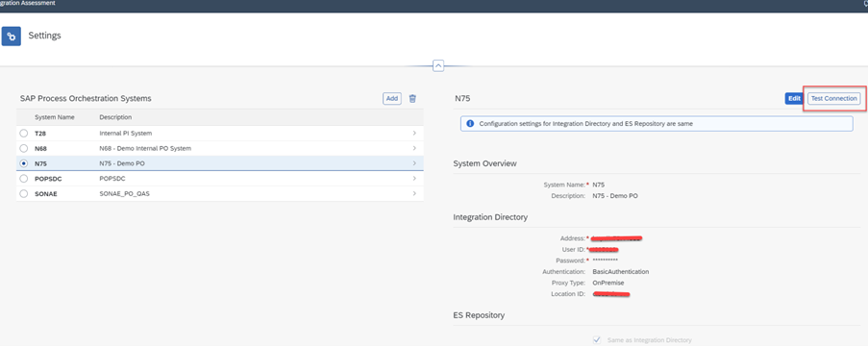Click the BasicAuthentication value
868x346 pixels.
pos(621,272)
